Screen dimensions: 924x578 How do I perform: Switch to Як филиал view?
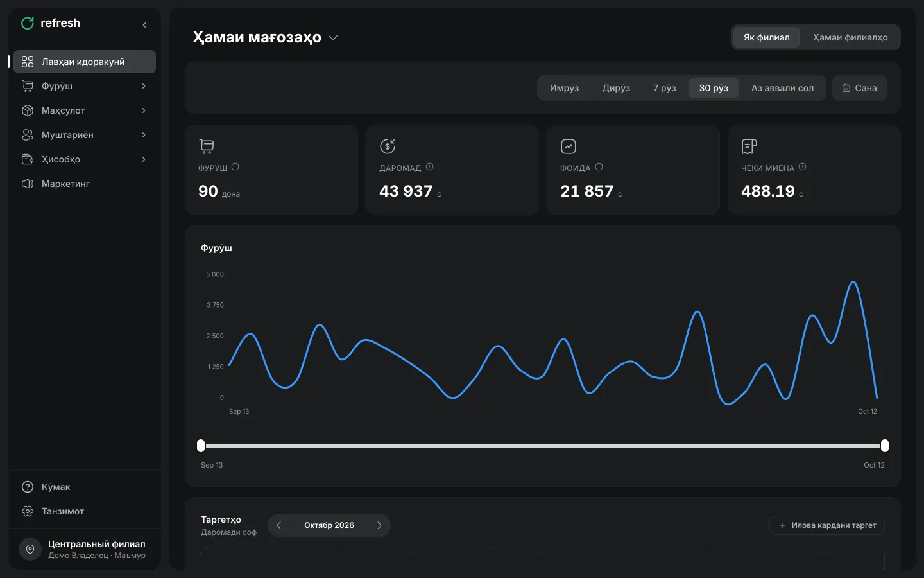tap(767, 37)
